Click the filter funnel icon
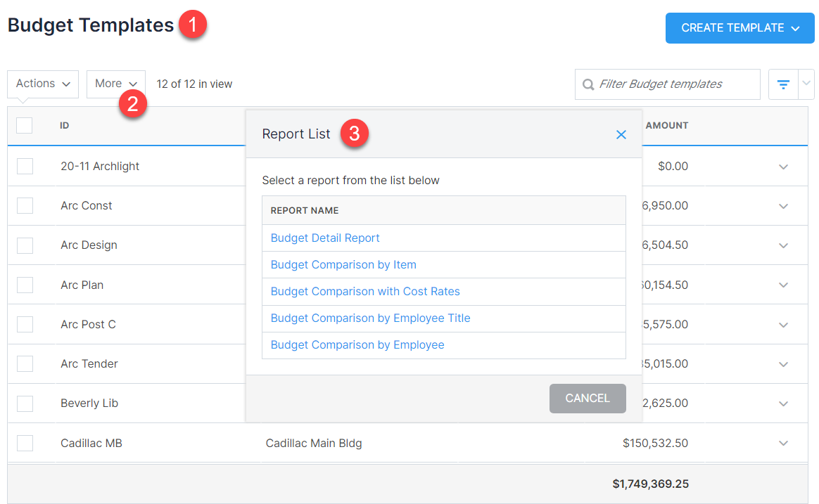The height and width of the screenshot is (504, 819). (x=783, y=84)
